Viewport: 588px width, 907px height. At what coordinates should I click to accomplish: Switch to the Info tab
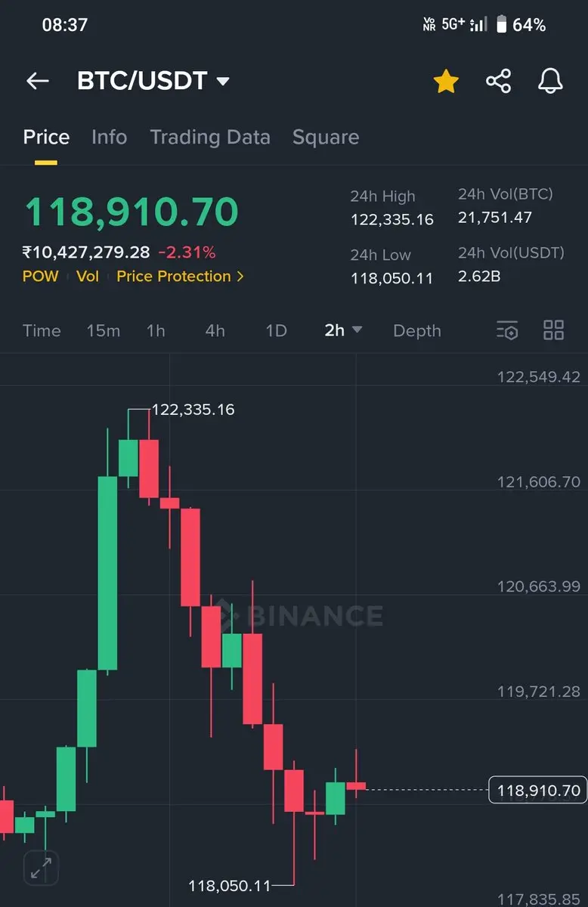[109, 137]
